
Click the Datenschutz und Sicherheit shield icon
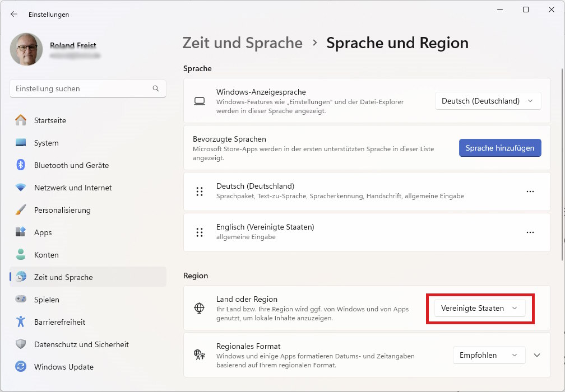21,344
